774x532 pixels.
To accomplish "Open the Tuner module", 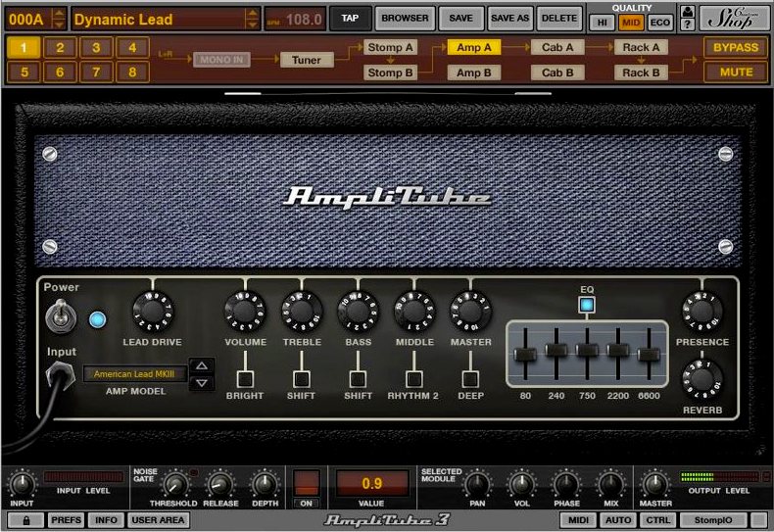I will click(307, 60).
